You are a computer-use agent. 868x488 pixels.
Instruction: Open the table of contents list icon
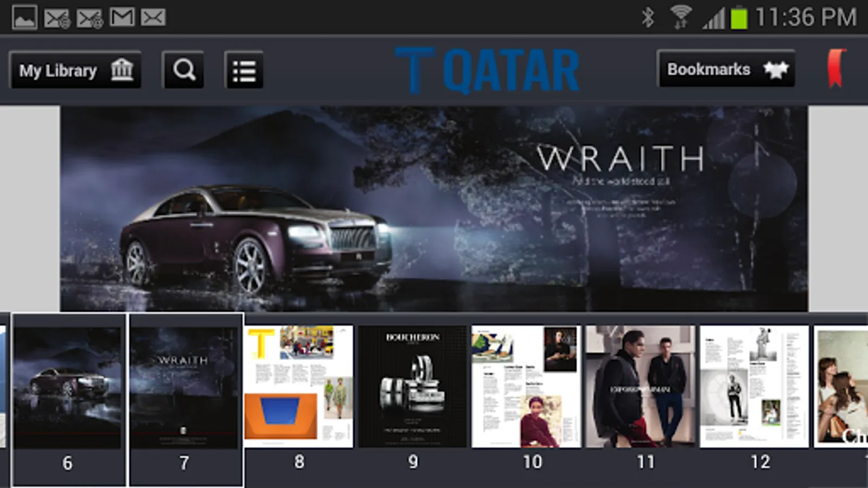pos(244,70)
